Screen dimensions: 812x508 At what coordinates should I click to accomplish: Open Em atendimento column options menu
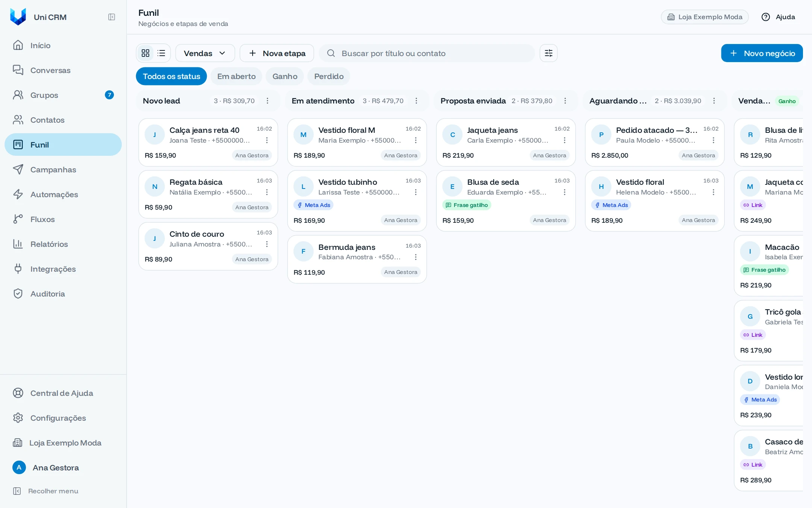416,101
